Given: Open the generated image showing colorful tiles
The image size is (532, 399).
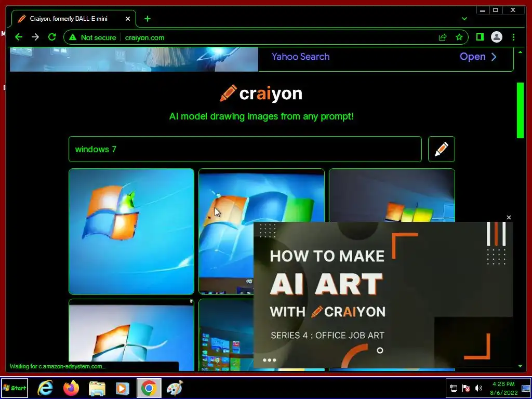Looking at the screenshot, I should click(226, 335).
